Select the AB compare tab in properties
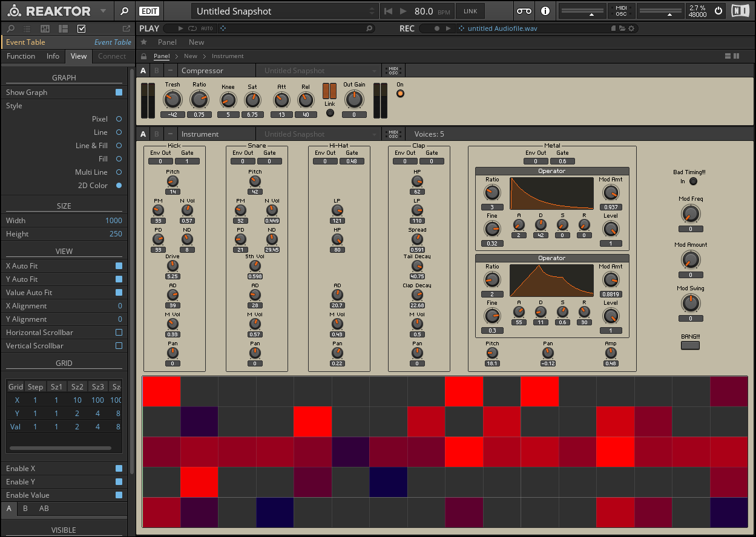The image size is (756, 537). coord(44,509)
